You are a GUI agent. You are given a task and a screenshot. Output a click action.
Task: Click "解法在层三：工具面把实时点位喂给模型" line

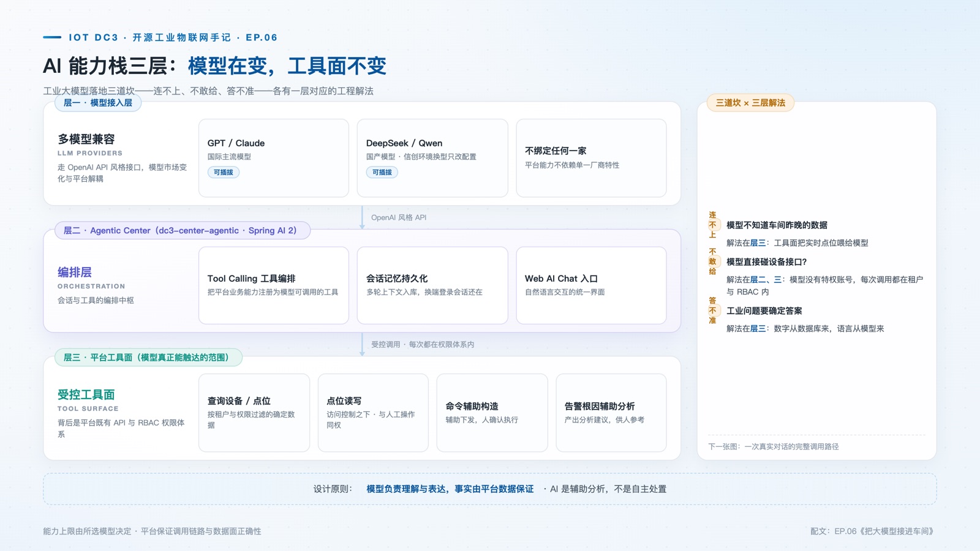797,243
